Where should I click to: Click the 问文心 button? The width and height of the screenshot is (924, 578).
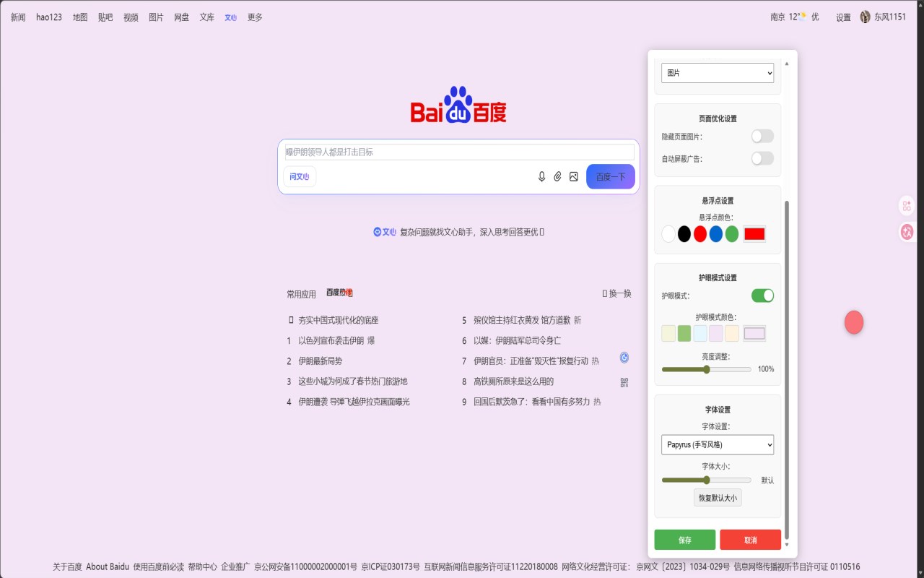(x=300, y=176)
